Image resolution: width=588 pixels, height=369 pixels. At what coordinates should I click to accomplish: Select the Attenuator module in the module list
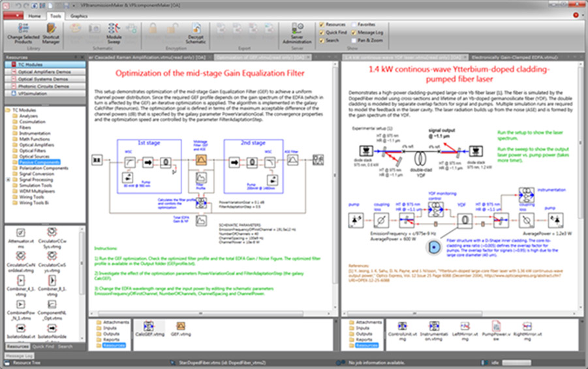[20, 235]
